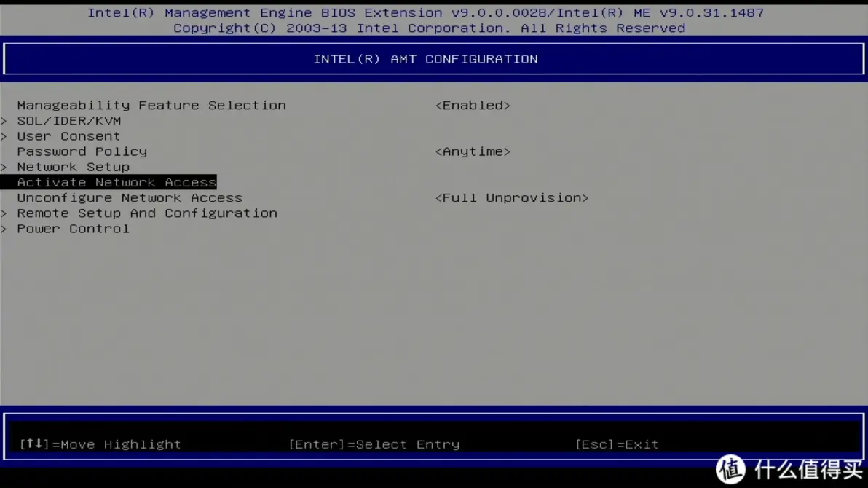
Task: Open the User Consent submenu
Action: [x=68, y=136]
